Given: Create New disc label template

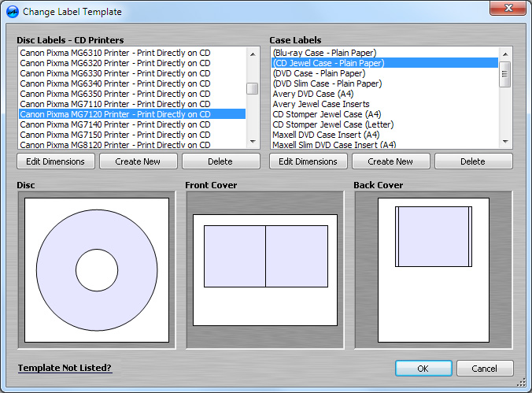Looking at the screenshot, I should pyautogui.click(x=138, y=161).
